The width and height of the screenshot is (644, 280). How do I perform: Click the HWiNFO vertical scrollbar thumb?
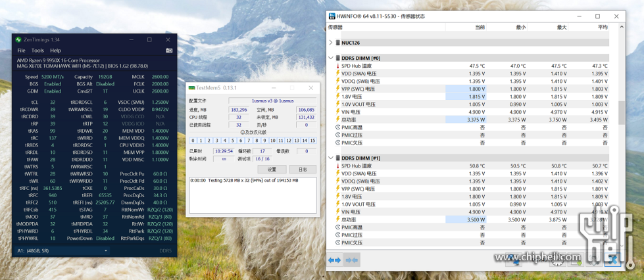(622, 112)
